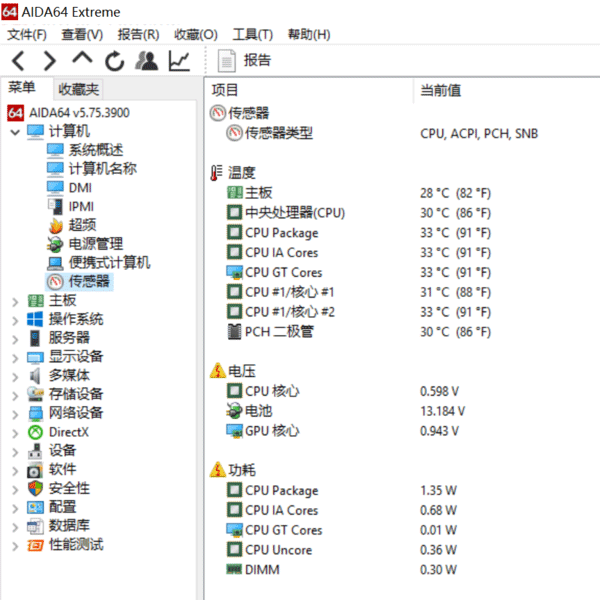Open the 收藏(O) menu
The height and width of the screenshot is (600, 600).
196,35
